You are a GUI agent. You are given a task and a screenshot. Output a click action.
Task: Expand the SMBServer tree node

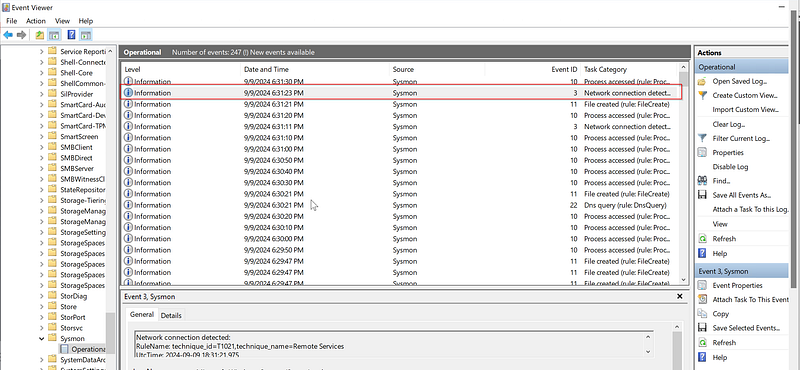[42, 168]
